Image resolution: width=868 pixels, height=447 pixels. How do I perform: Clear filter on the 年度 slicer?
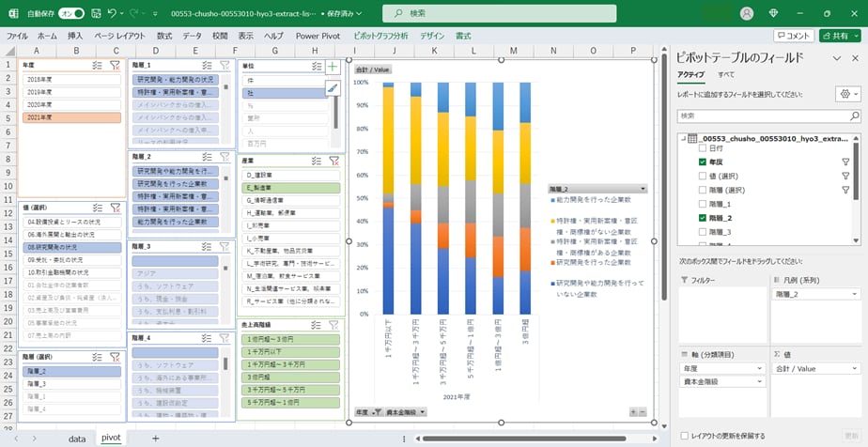[115, 66]
